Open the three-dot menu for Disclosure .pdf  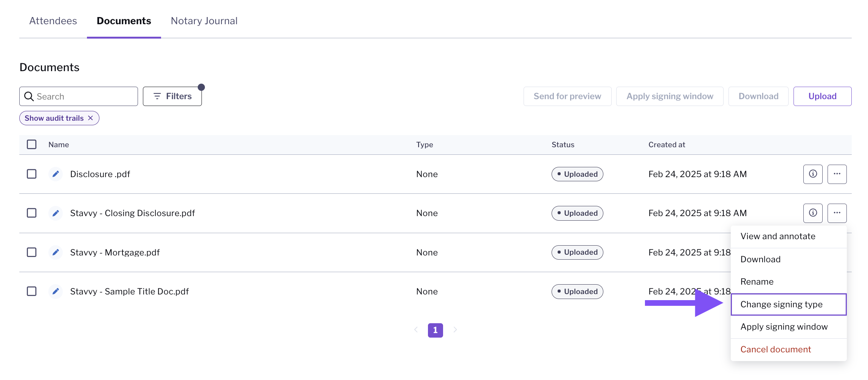(x=837, y=174)
